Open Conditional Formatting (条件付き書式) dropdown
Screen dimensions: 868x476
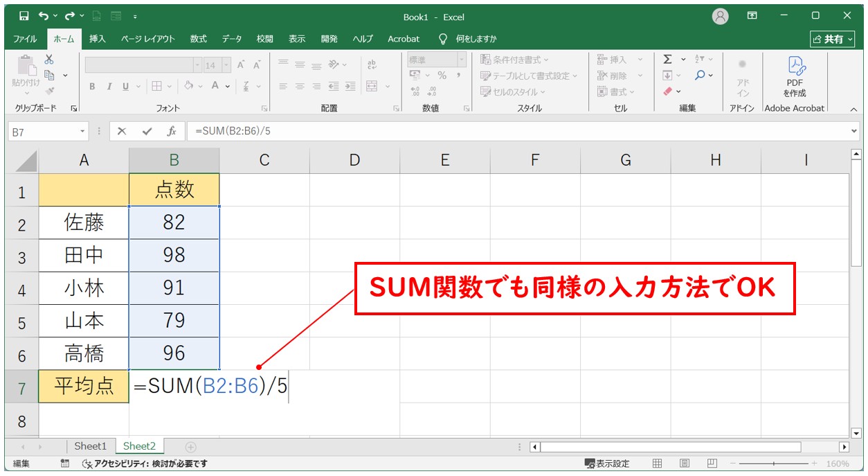tap(515, 60)
